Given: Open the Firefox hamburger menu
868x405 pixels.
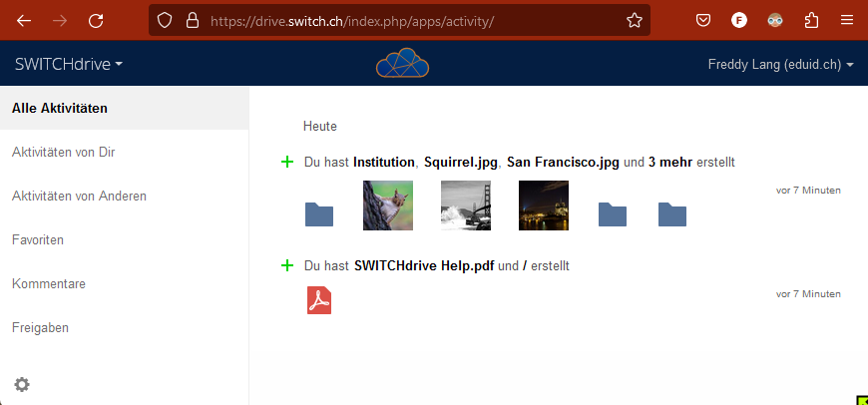Looking at the screenshot, I should pos(847,21).
